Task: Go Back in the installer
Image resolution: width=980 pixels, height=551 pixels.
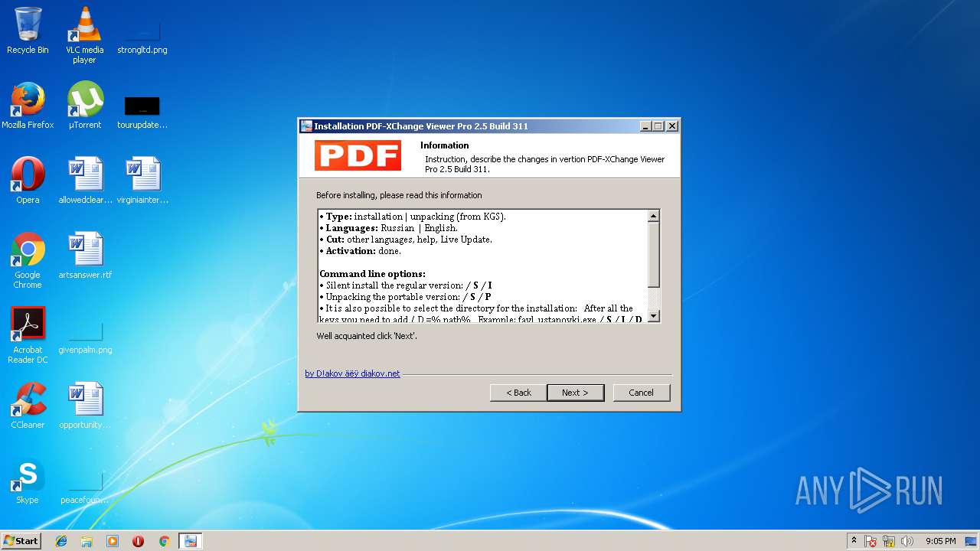Action: coord(518,393)
